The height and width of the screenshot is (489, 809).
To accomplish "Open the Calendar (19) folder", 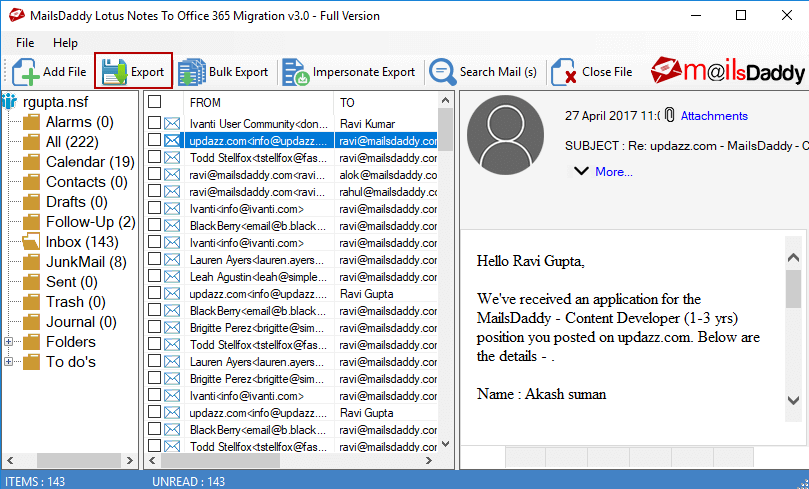I will 90,162.
